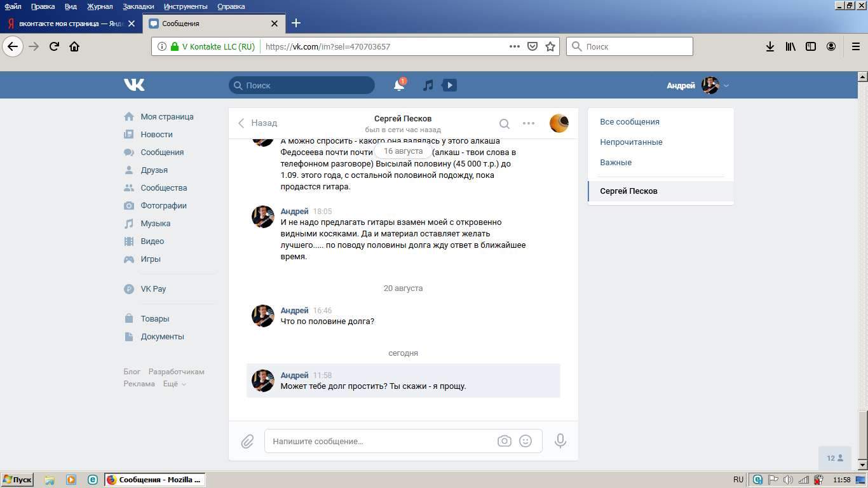Open page actions menu in address bar
This screenshot has height=488, width=868.
(515, 46)
